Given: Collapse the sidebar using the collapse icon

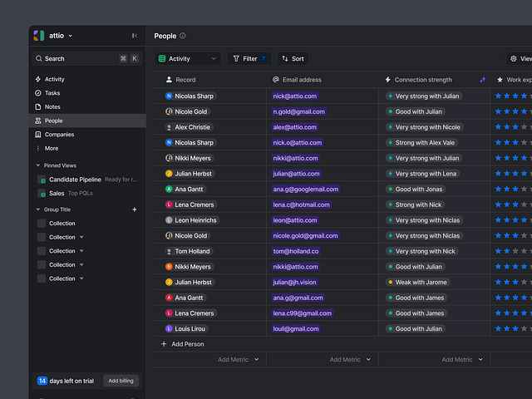Looking at the screenshot, I should tap(135, 36).
